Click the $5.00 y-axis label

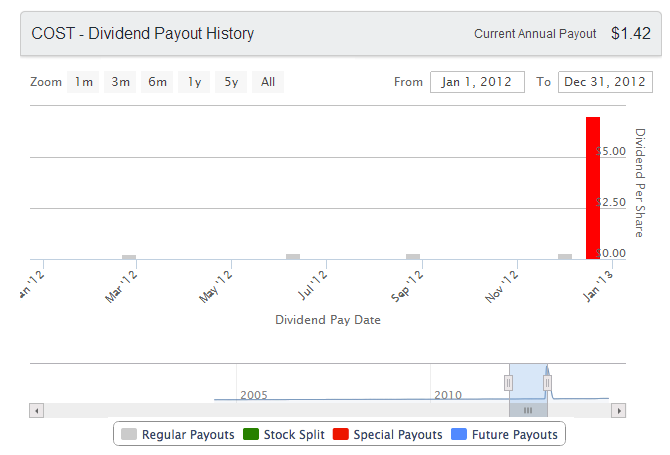pos(611,151)
